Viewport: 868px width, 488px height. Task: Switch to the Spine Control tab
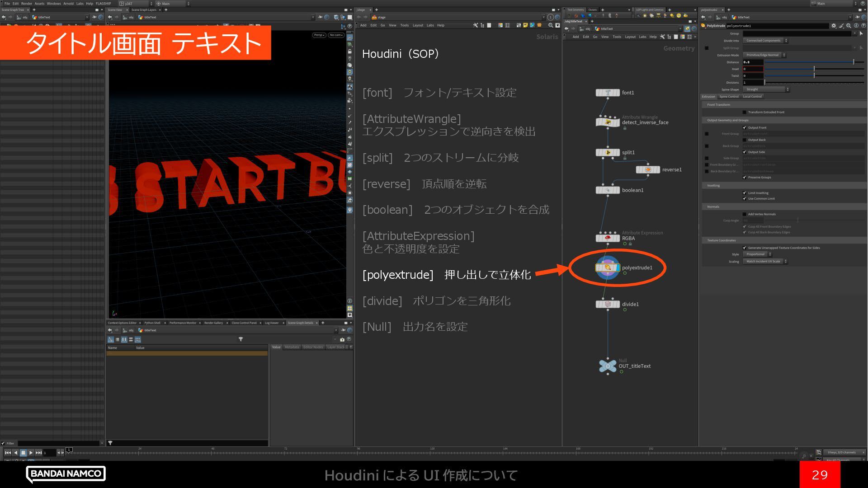729,96
